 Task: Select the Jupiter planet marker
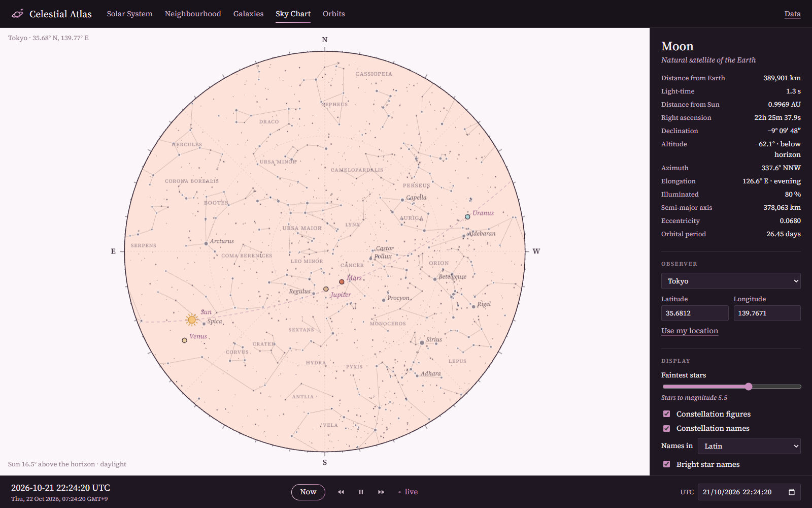326,289
